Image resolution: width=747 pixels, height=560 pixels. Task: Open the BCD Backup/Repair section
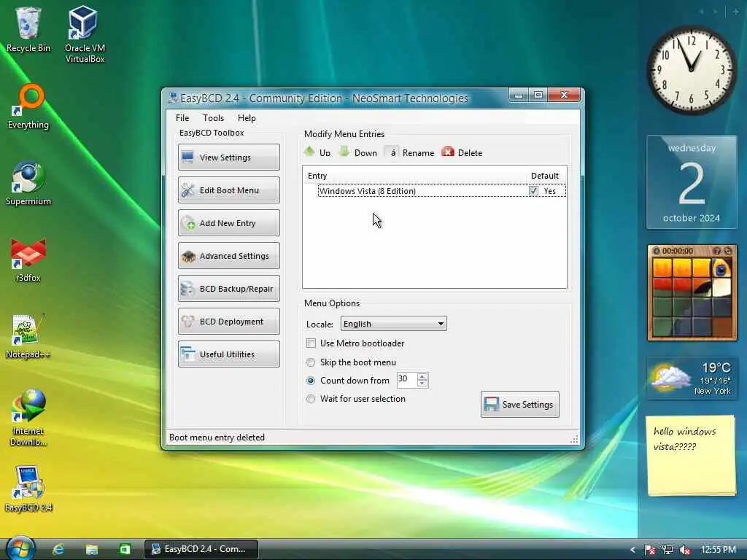[228, 289]
